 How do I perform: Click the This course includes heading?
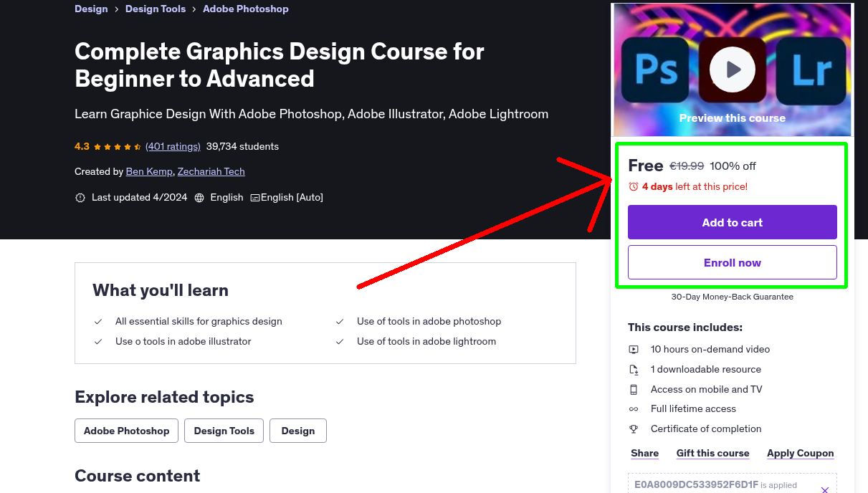point(685,327)
